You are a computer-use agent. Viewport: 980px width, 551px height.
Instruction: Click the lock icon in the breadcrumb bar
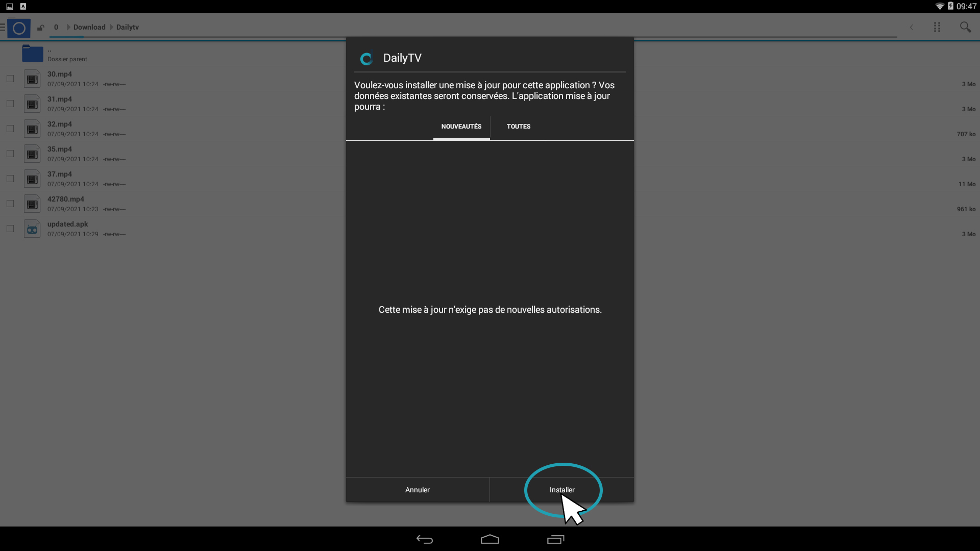[40, 28]
